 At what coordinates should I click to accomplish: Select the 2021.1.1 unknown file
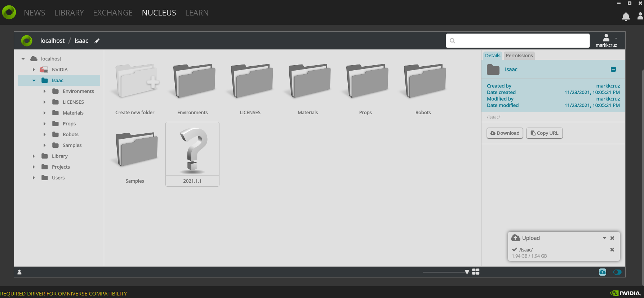(192, 154)
